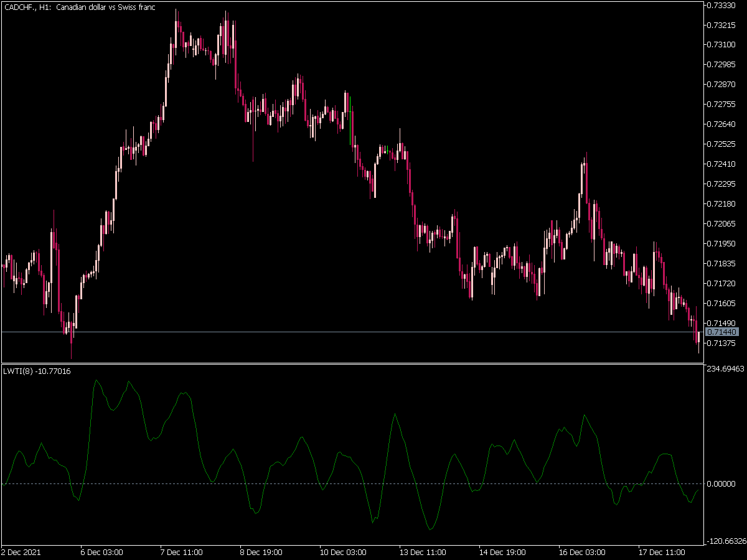The image size is (747, 560).
Task: Click the small green candle before 13 Dec
Action: click(x=387, y=149)
